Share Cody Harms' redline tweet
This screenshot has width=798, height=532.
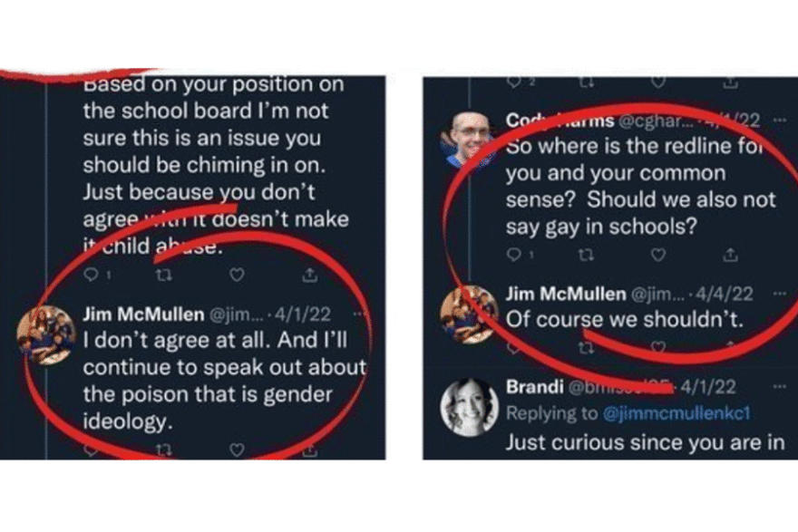tap(733, 255)
